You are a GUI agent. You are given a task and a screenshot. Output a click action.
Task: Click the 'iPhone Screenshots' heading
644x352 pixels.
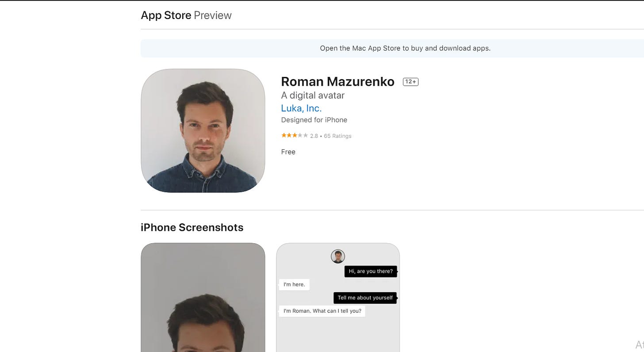(x=192, y=227)
